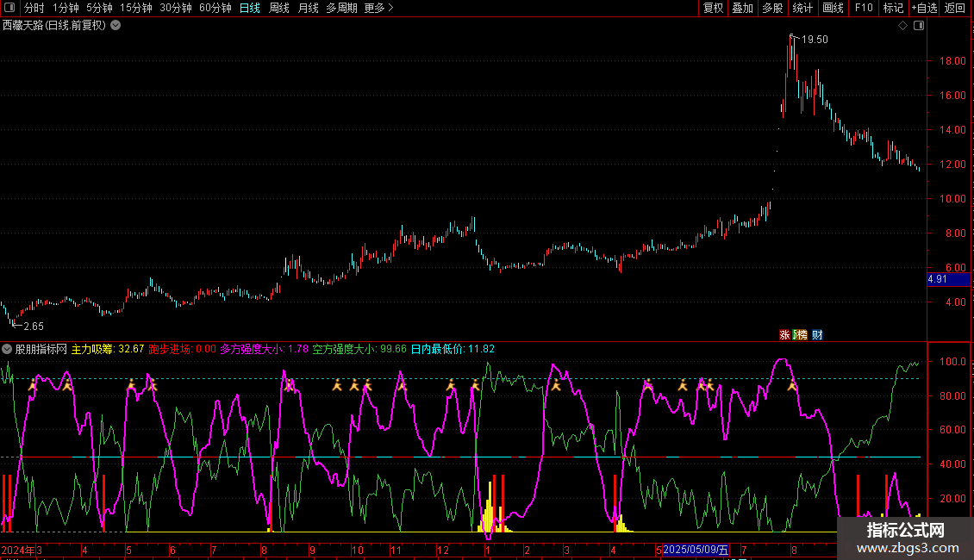This screenshot has width=974, height=560.
Task: Toggle right side panel icon near chart top
Action: [x=919, y=26]
